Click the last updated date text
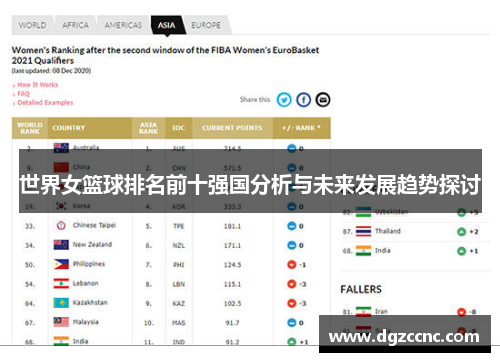 [x=51, y=71]
